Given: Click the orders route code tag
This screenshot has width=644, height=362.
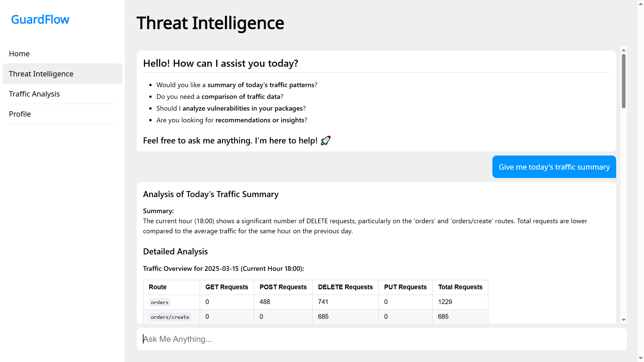Looking at the screenshot, I should (160, 302).
